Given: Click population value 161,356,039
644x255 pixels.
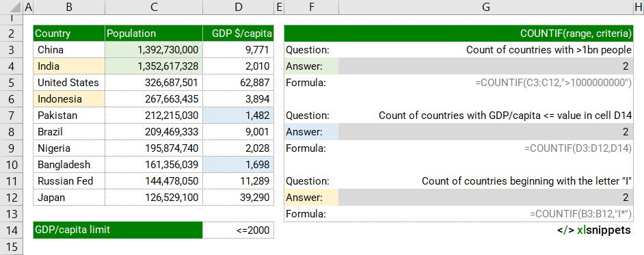Looking at the screenshot, I should coord(154,165).
